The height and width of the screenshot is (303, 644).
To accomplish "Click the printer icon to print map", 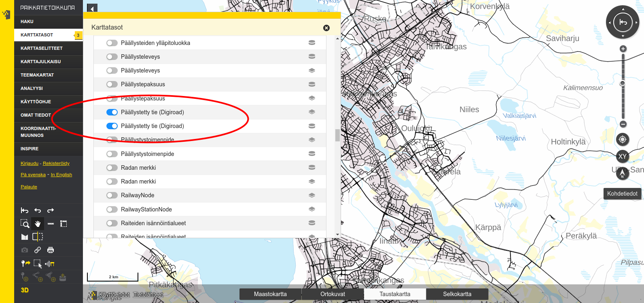I will (51, 250).
